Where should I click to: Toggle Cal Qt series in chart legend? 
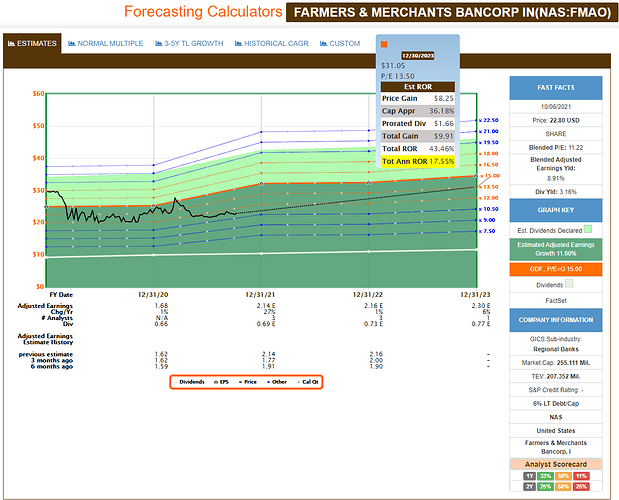(308, 382)
